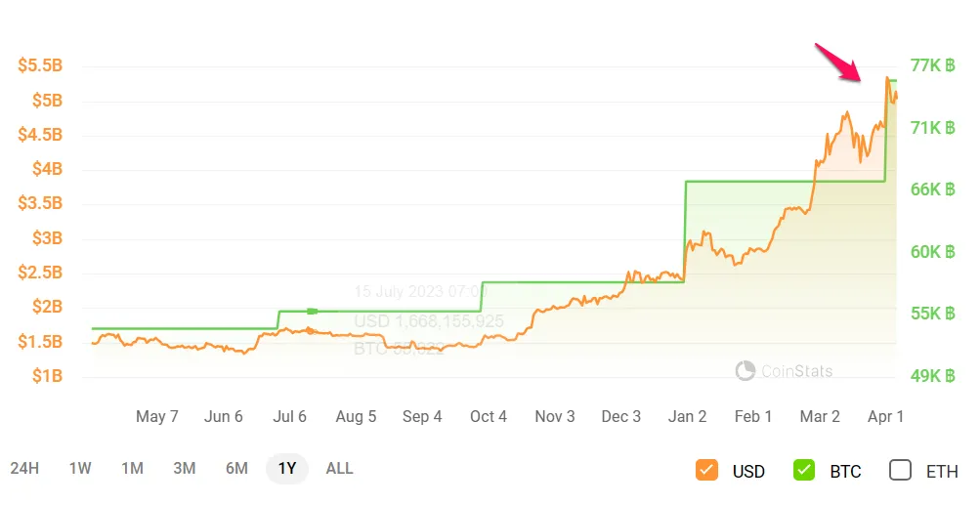
Task: Click the CoinStats watermark text
Action: pos(797,371)
